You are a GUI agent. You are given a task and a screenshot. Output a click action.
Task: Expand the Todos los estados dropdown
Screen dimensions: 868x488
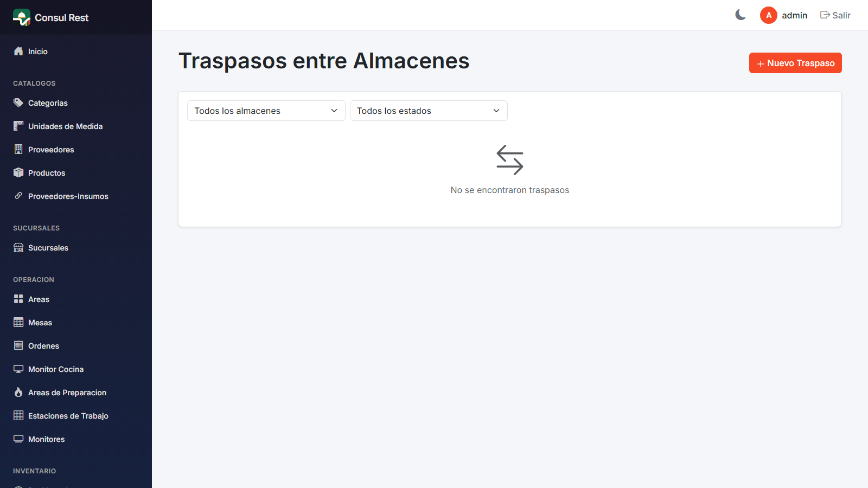pyautogui.click(x=429, y=111)
